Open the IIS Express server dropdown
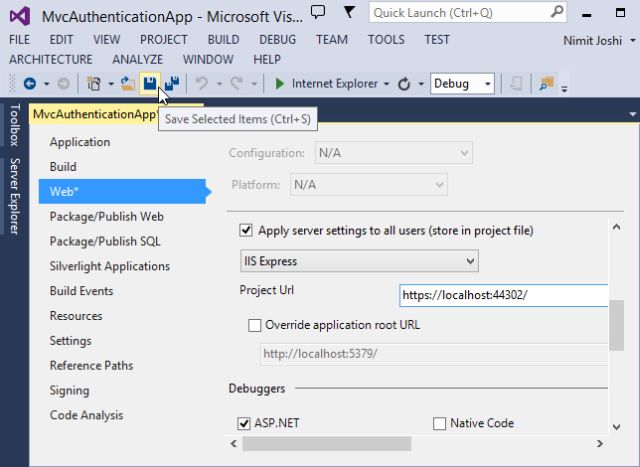The image size is (640, 467). point(359,261)
